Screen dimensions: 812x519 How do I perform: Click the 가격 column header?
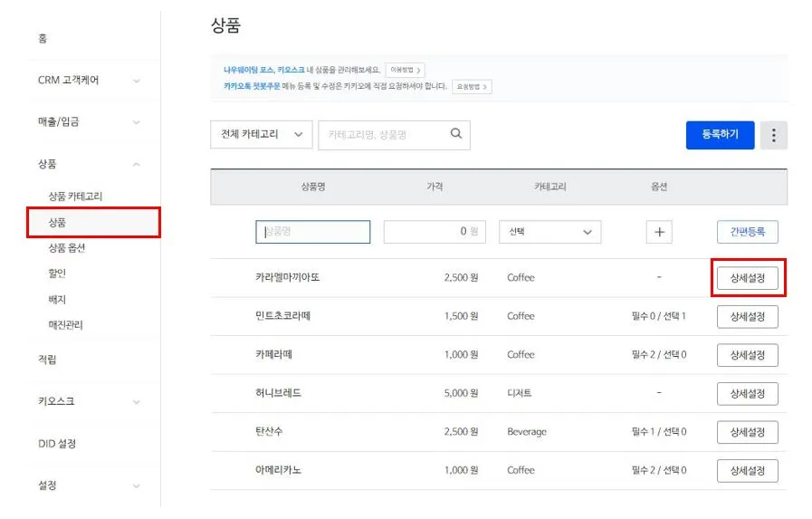[x=435, y=187]
